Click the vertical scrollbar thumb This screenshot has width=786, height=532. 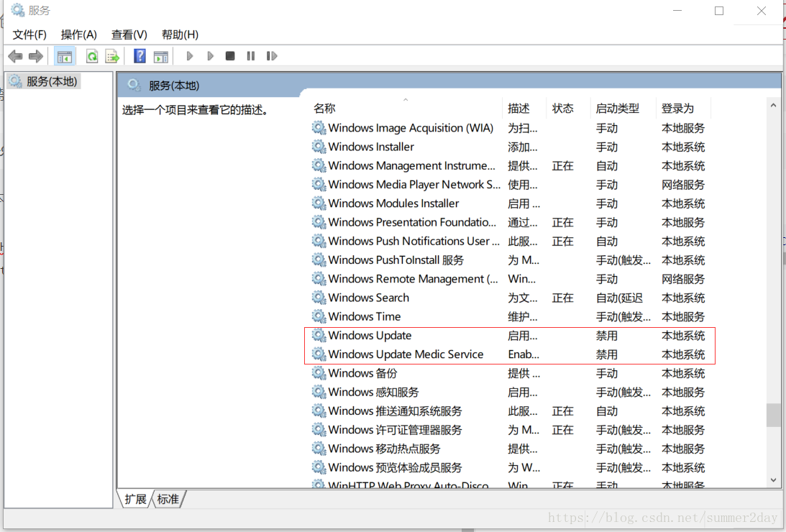(774, 415)
